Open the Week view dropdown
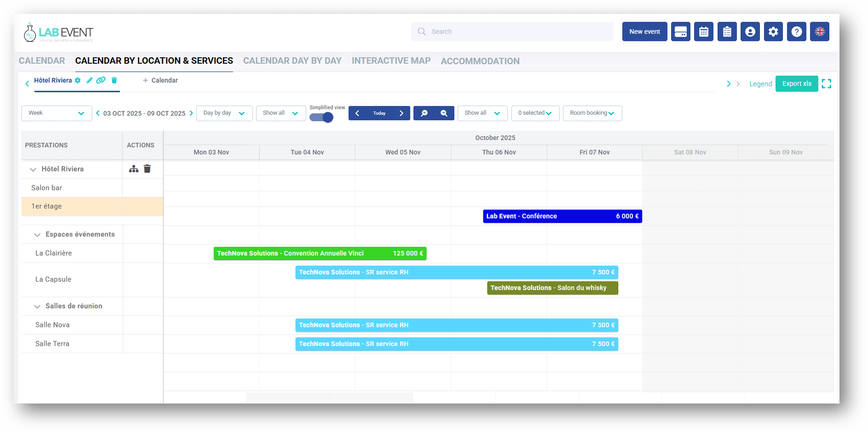Viewport: 868px width, 432px height. [56, 113]
